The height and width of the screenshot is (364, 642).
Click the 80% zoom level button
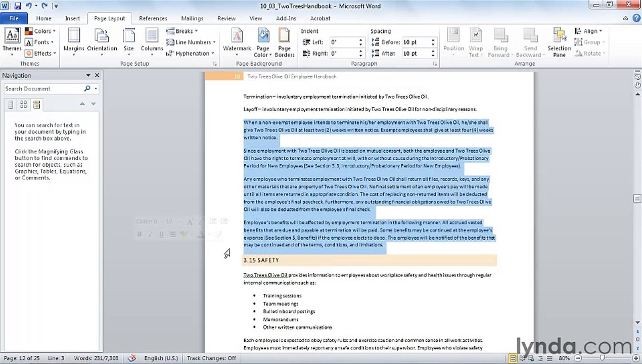click(x=564, y=358)
